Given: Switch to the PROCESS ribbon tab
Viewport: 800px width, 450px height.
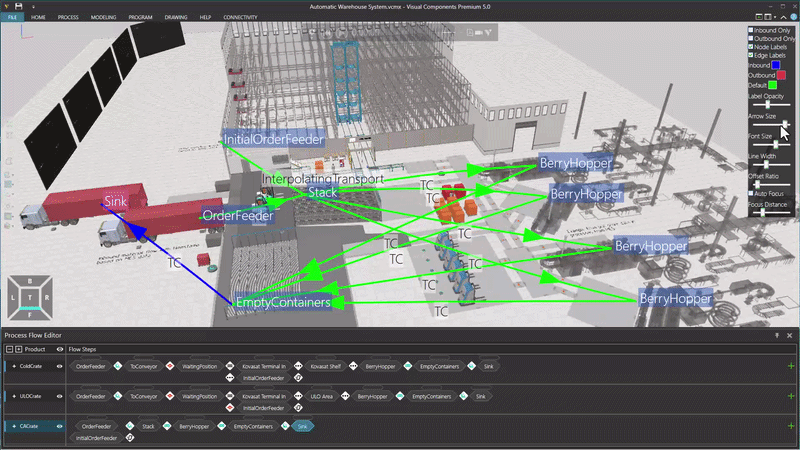Looking at the screenshot, I should pos(68,17).
